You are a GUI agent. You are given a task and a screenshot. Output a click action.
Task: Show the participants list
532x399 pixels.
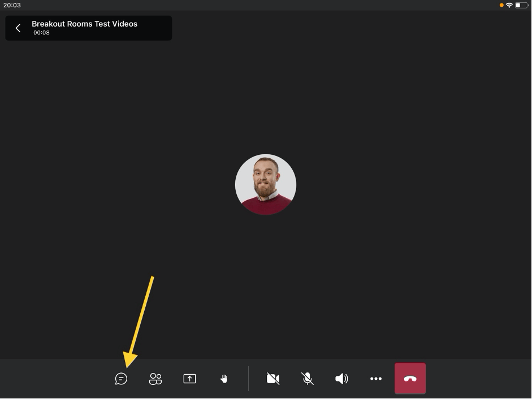pos(155,379)
